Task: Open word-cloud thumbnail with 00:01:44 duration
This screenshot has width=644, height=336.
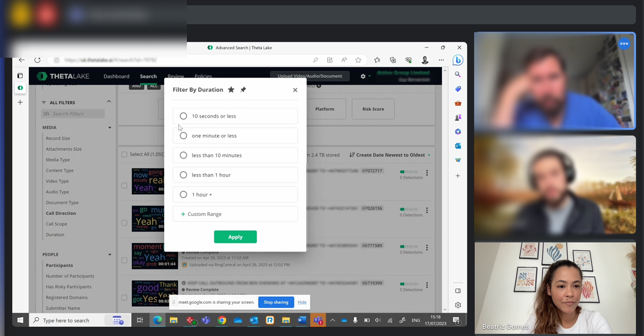Action: coord(155,256)
